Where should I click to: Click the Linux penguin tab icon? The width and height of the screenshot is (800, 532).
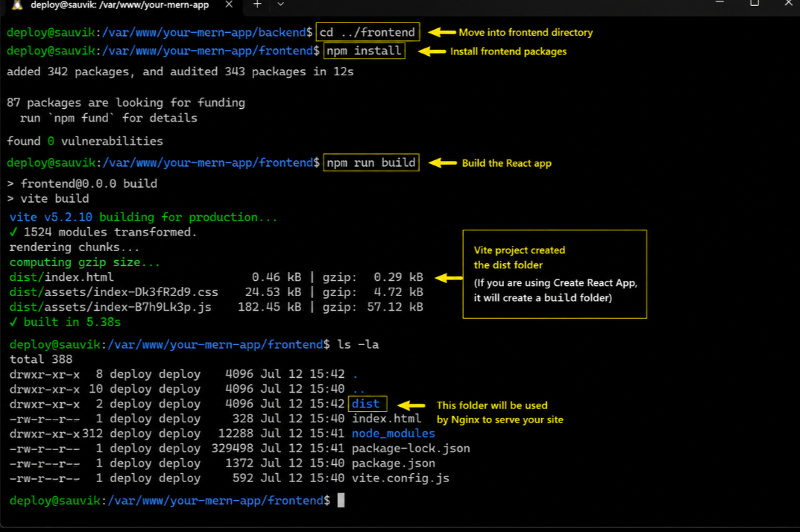click(x=17, y=5)
